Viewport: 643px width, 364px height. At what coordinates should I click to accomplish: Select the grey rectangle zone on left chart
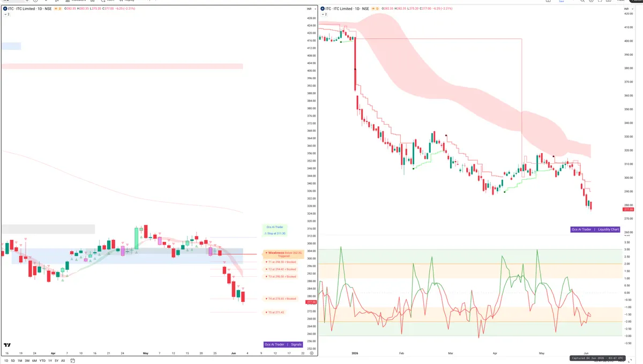48,229
